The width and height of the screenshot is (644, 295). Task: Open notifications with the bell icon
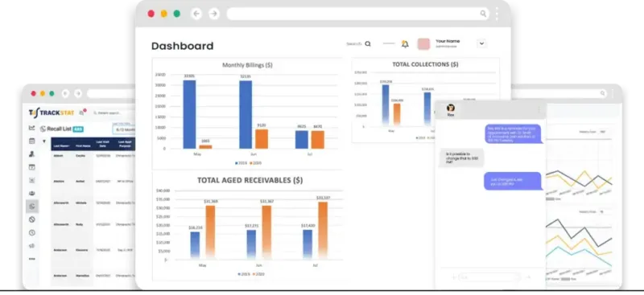pos(405,44)
